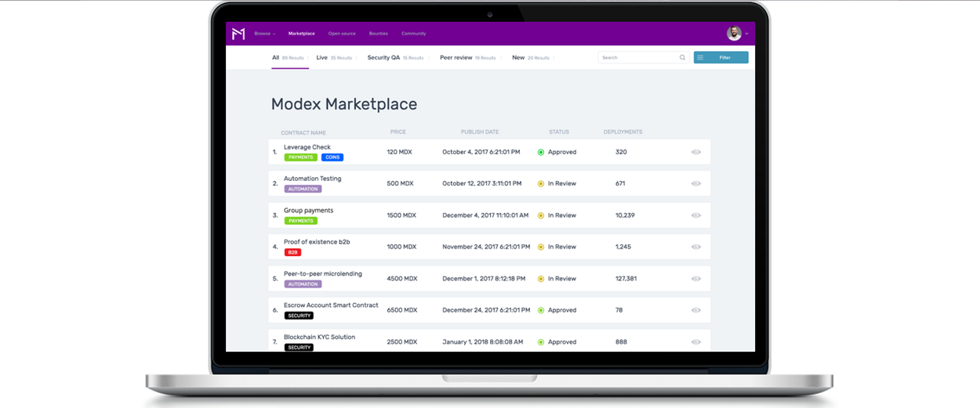Click the 10,239 deployments value
This screenshot has height=408, width=980.
coord(625,215)
